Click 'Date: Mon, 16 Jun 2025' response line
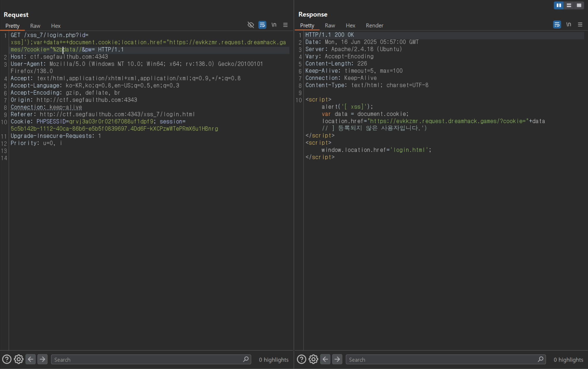Viewport: 588px width, 369px height. (x=362, y=42)
